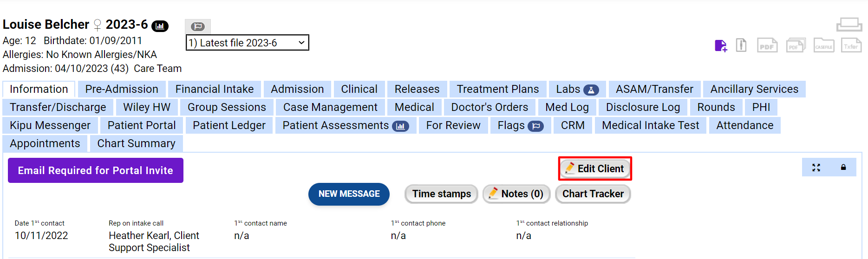Open the Care Team link
This screenshot has height=259, width=868.
point(157,69)
